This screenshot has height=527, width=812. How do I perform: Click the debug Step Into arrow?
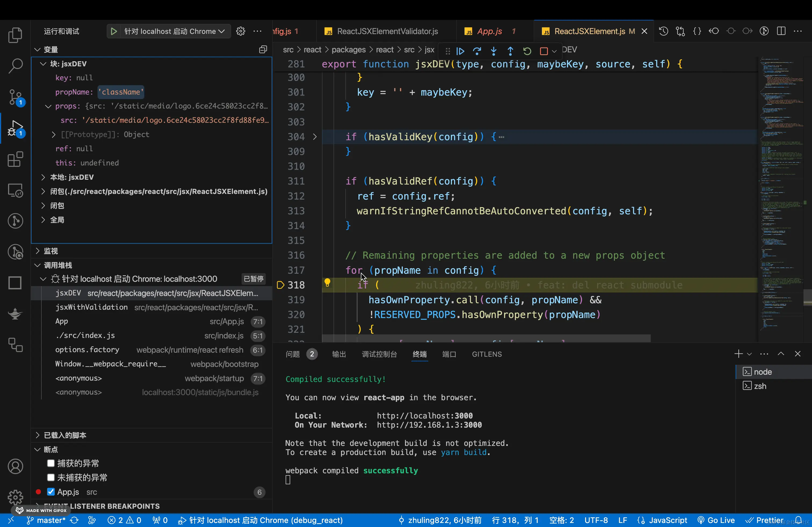click(494, 51)
